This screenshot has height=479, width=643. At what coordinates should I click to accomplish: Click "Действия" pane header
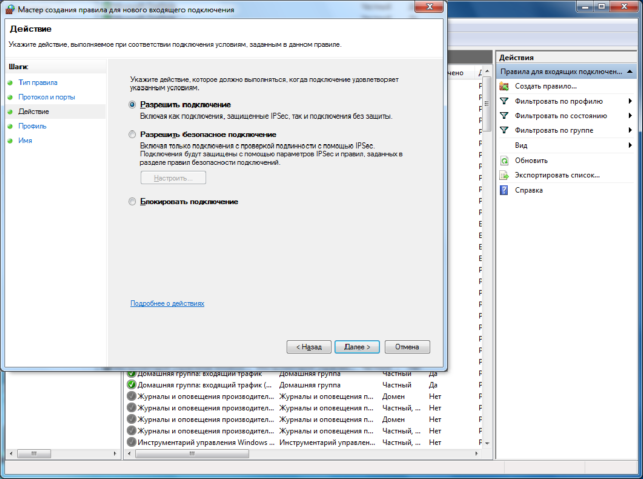click(x=566, y=58)
